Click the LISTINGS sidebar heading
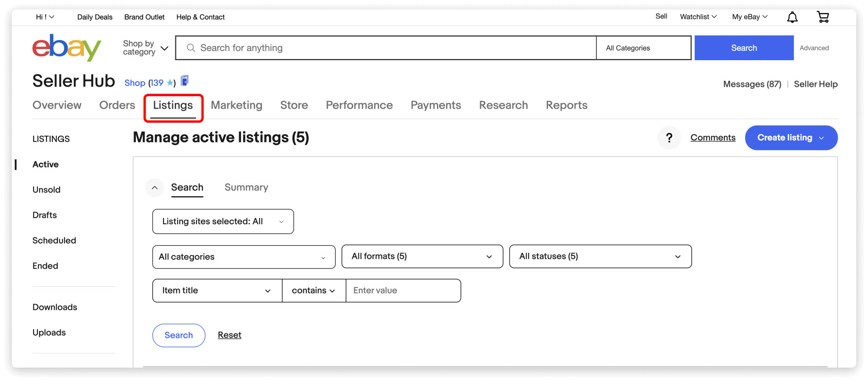 (x=51, y=139)
